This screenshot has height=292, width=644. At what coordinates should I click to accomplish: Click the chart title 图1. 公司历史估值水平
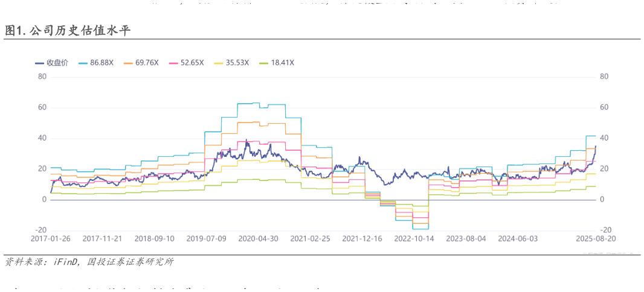[x=67, y=31]
